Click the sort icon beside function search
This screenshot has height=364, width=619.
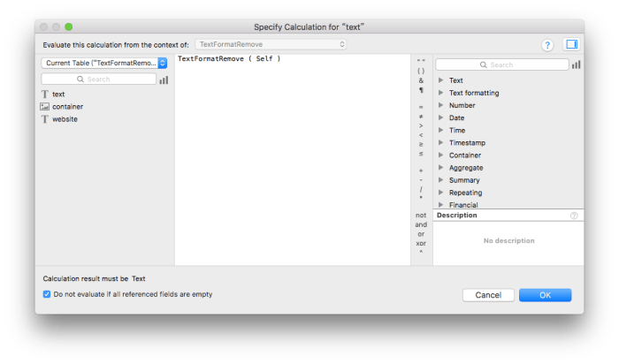tap(577, 64)
